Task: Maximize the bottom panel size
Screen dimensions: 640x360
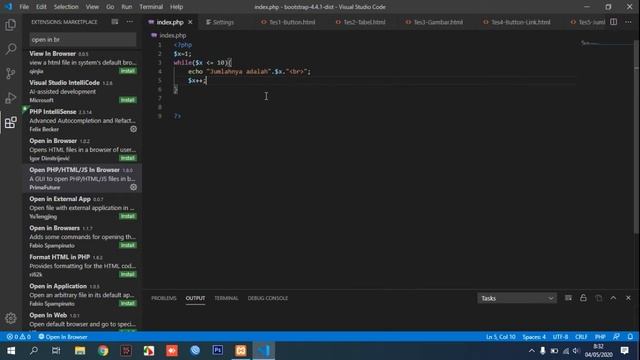Action: 613,298
